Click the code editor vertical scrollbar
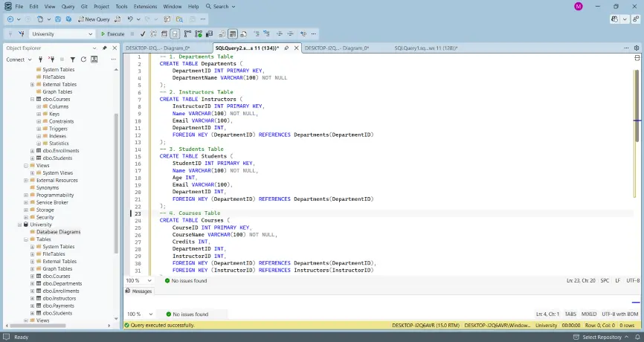This screenshot has width=644, height=342. click(637, 106)
